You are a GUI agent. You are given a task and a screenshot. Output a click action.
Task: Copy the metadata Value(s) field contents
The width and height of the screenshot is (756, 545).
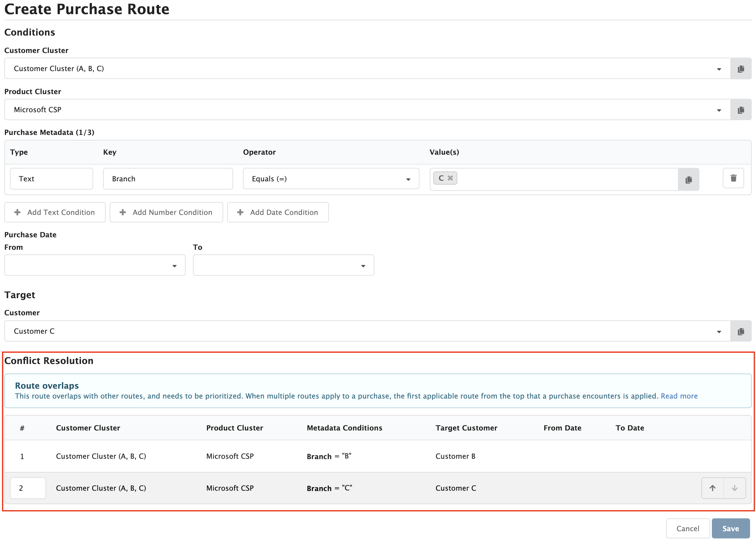(x=688, y=179)
